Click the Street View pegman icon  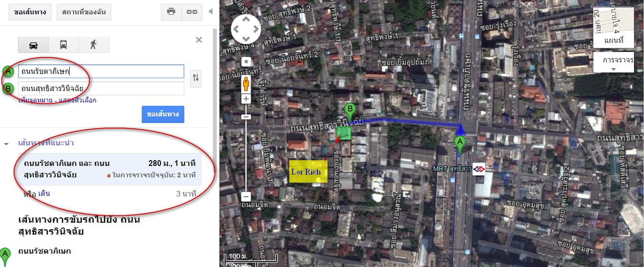246,85
